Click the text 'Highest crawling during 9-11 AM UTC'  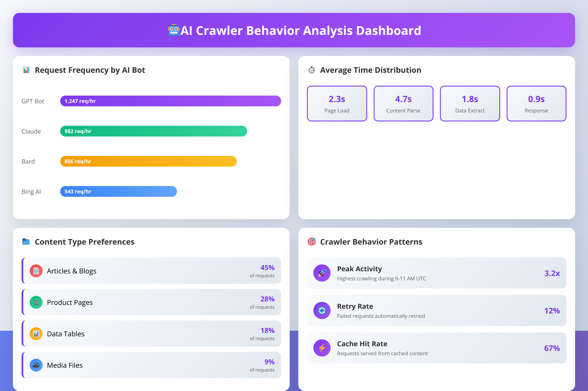(x=382, y=279)
